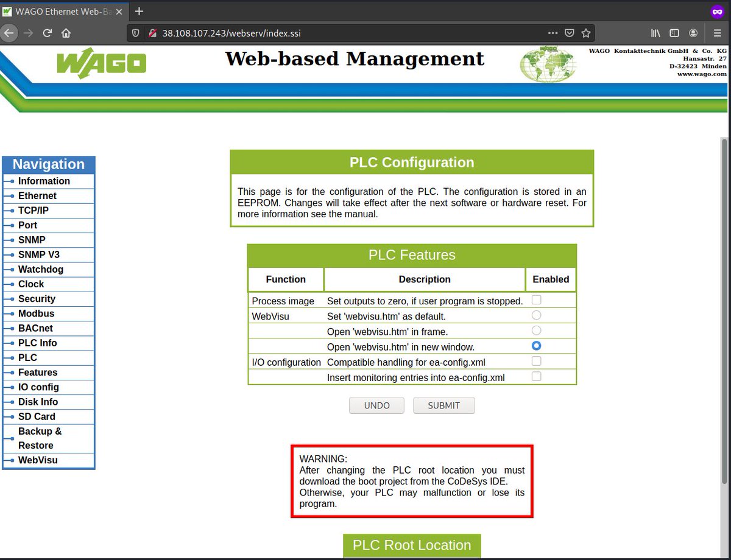Open the Ethernet navigation item
The width and height of the screenshot is (731, 560).
[37, 195]
